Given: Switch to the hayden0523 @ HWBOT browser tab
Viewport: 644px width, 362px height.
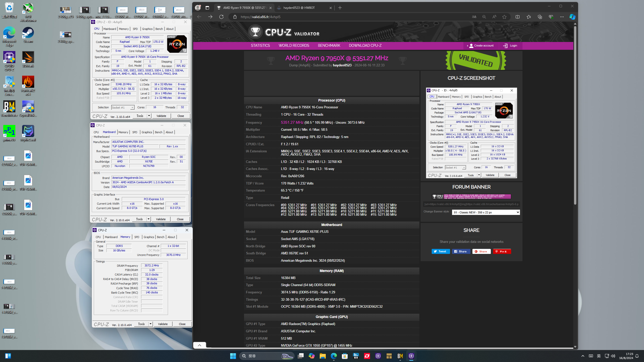Looking at the screenshot, I should click(x=304, y=8).
